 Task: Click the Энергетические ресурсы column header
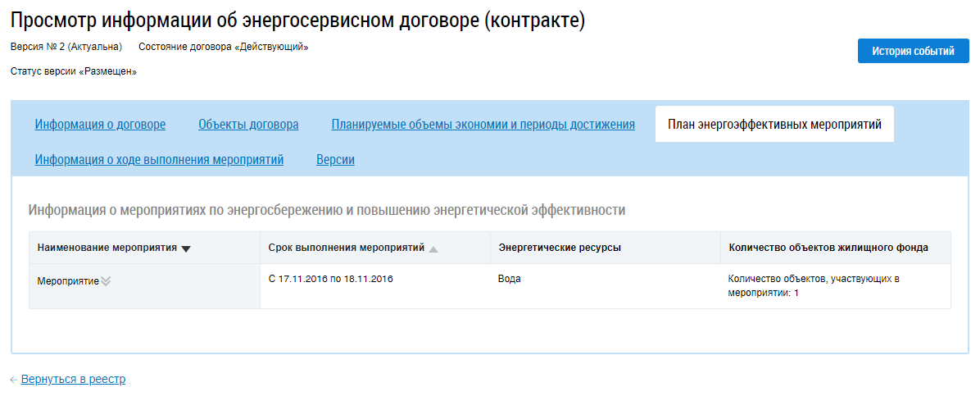559,248
